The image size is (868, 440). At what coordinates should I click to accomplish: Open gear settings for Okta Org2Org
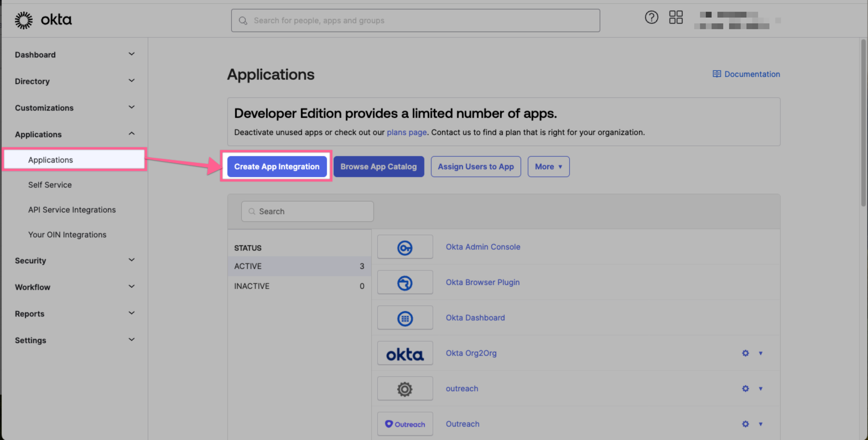point(746,353)
